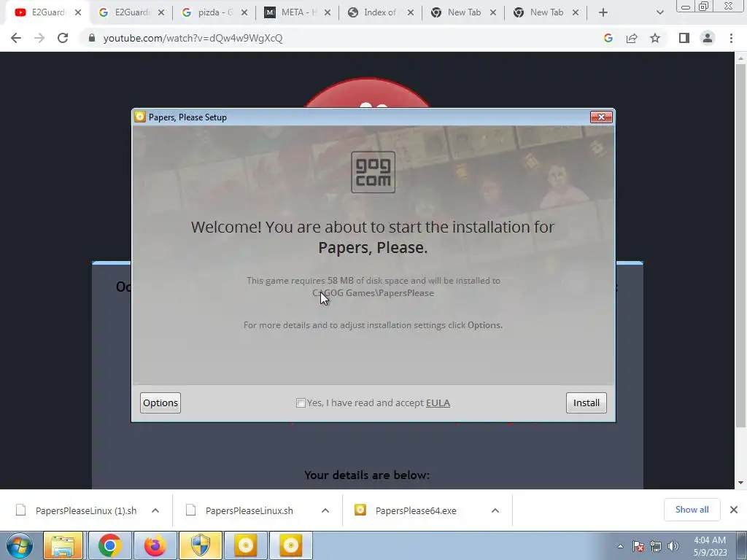Screen dimensions: 747x560
Task: Expand options for PapersPleaseLinux (1).sh download
Action: pos(155,510)
